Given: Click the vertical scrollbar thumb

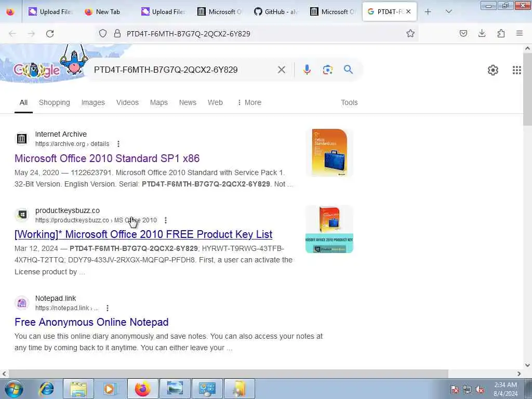Looking at the screenshot, I should pyautogui.click(x=527, y=89).
